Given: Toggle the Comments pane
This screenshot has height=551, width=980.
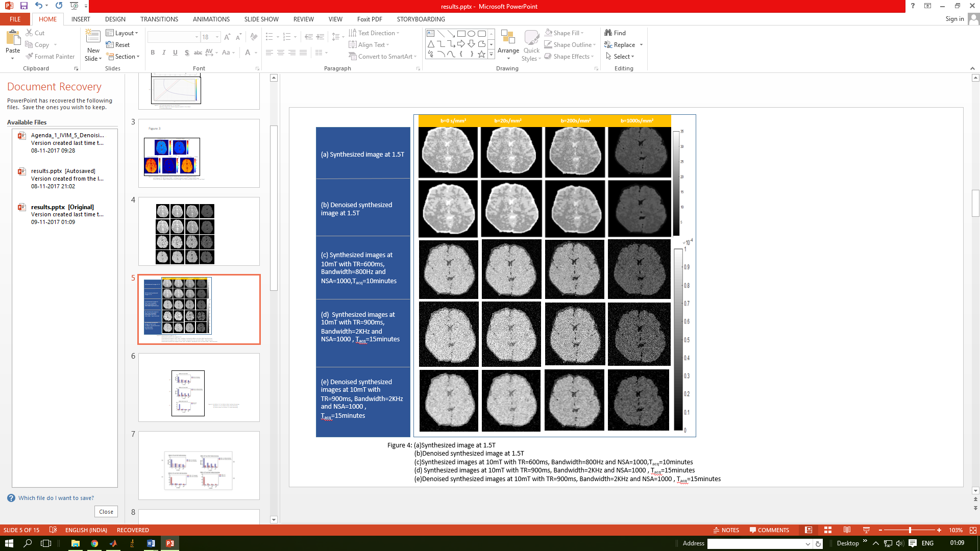Looking at the screenshot, I should pos(769,530).
